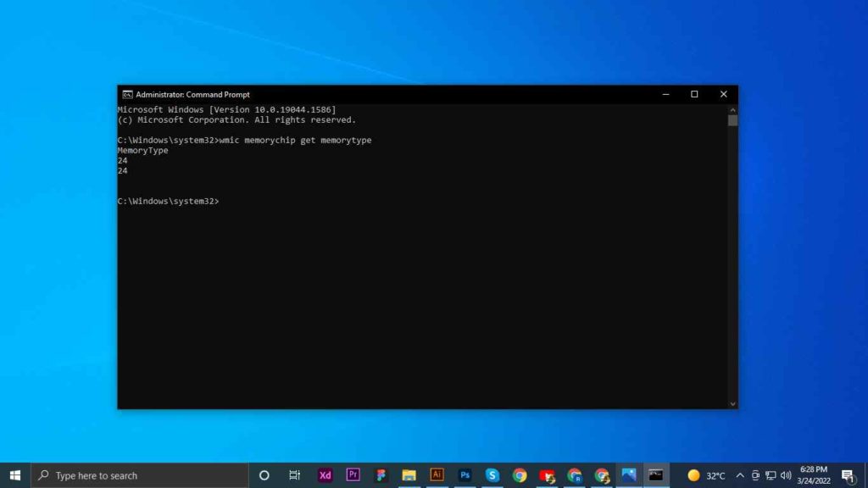Launch Adobe Illustrator from taskbar

pos(437,475)
